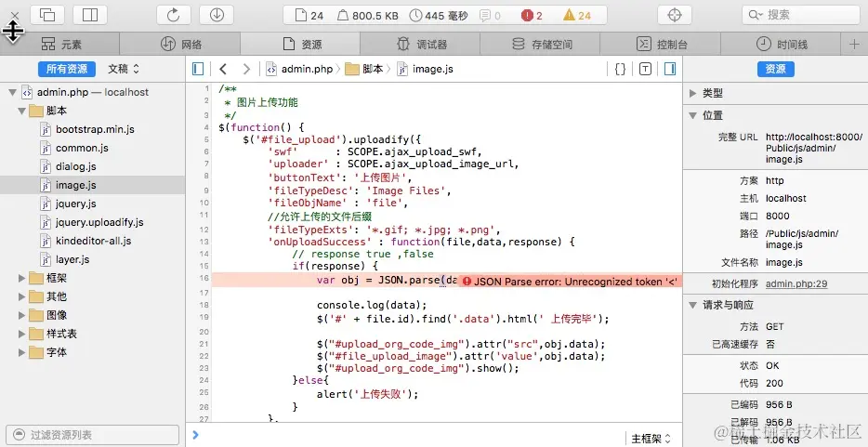This screenshot has width=868, height=447.
Task: Click in the 搜索 search field
Action: (x=799, y=15)
